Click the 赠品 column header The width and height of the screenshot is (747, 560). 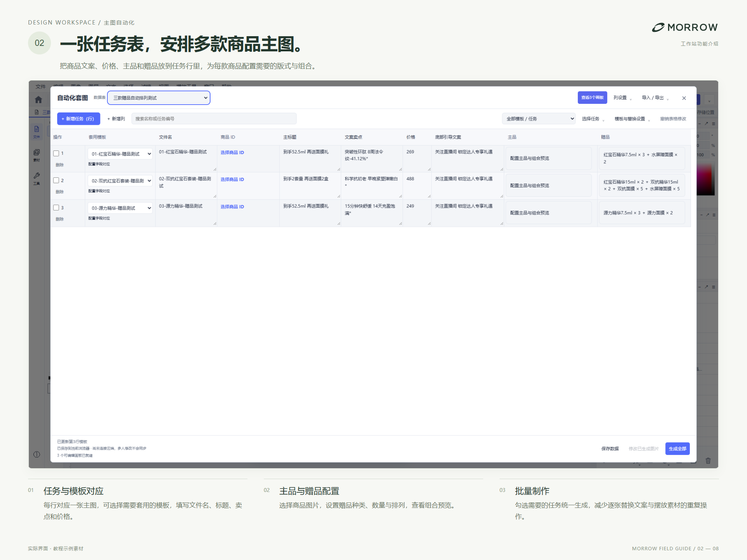605,137
